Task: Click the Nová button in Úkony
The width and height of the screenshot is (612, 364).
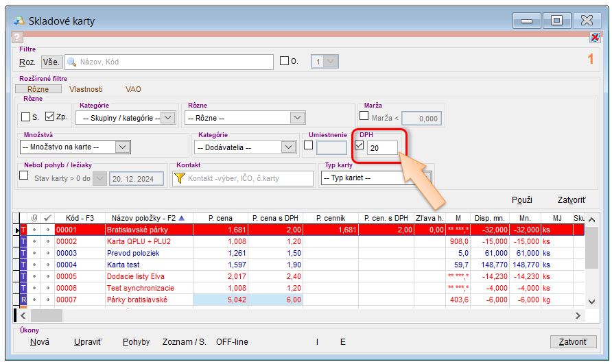Action: coord(40,341)
